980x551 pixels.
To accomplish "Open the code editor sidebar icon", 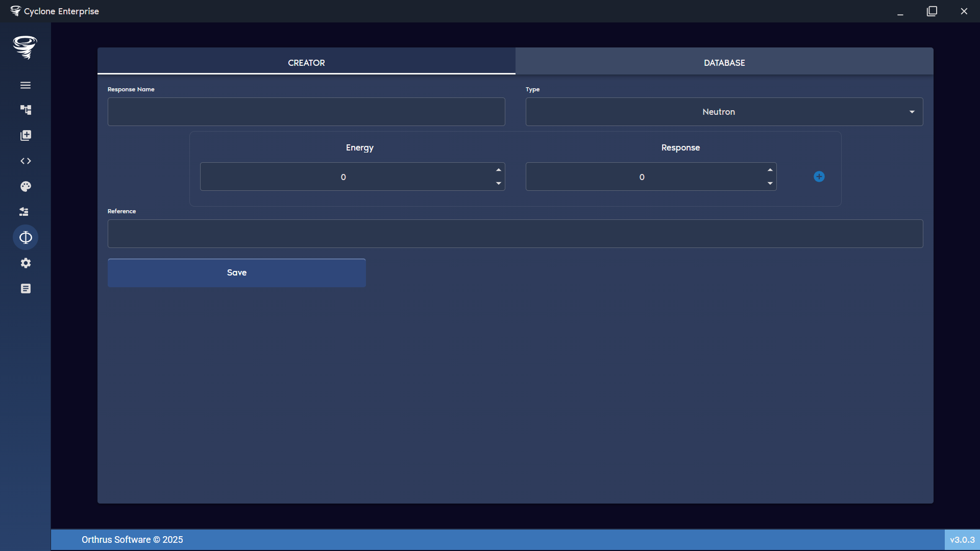I will click(x=26, y=161).
